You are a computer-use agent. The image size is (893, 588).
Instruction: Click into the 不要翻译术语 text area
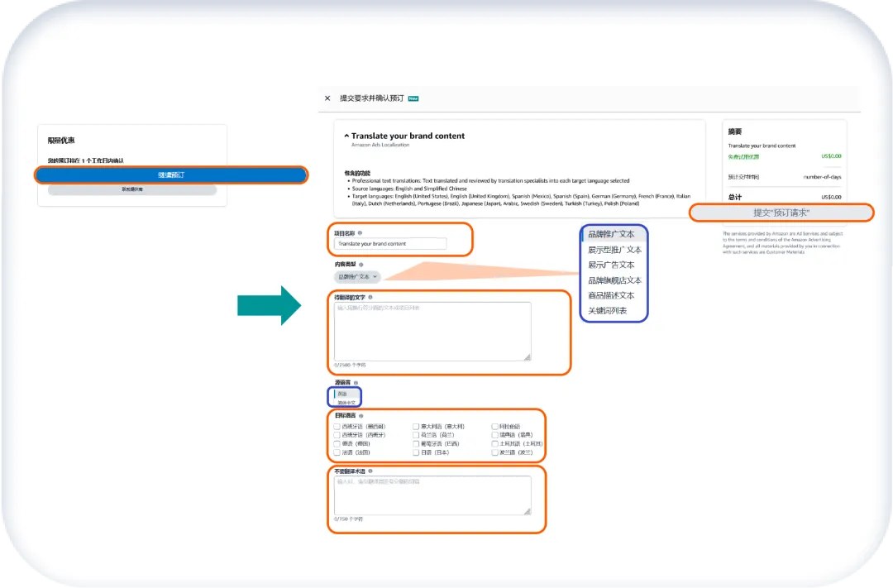tap(432, 495)
